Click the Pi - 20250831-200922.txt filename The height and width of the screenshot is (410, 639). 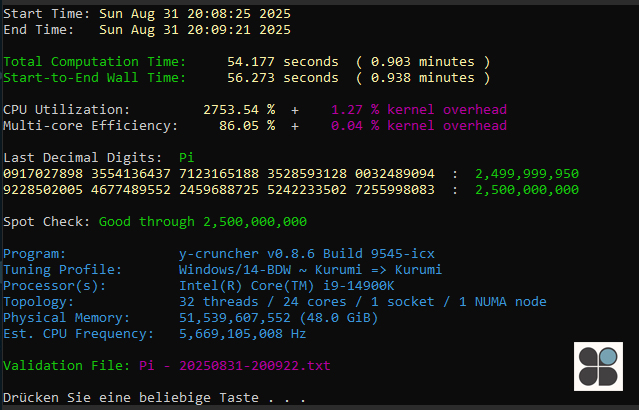pyautogui.click(x=235, y=366)
